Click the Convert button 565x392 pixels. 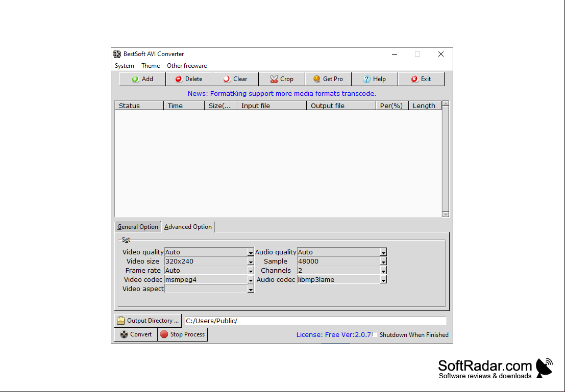(136, 334)
